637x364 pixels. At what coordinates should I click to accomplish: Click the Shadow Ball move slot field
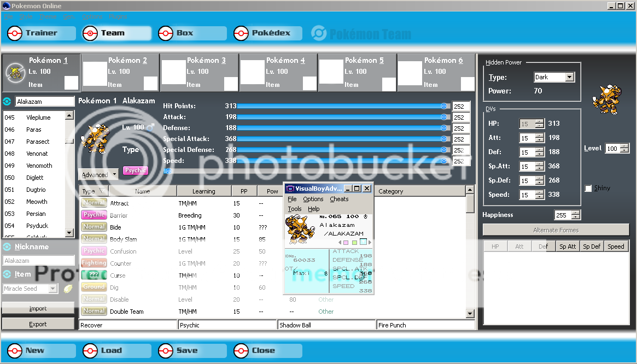click(326, 325)
